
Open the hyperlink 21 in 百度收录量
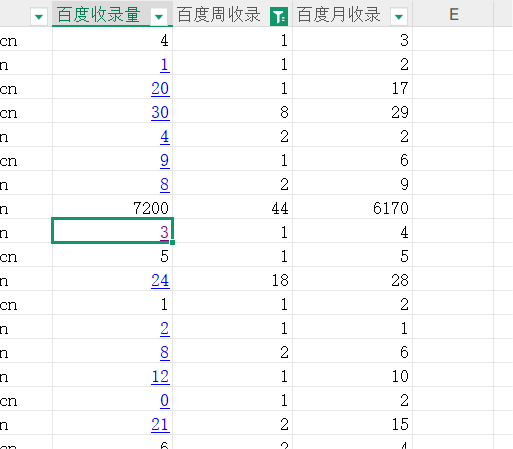tap(160, 425)
